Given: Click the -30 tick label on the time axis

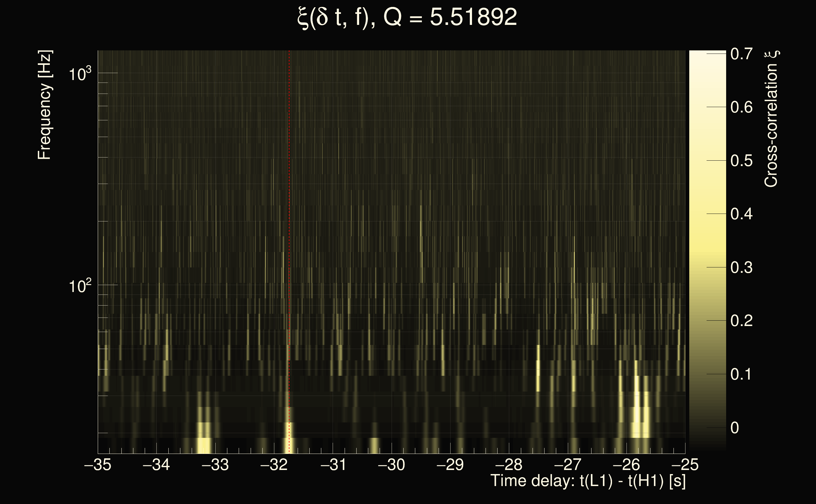Looking at the screenshot, I should pyautogui.click(x=391, y=465).
